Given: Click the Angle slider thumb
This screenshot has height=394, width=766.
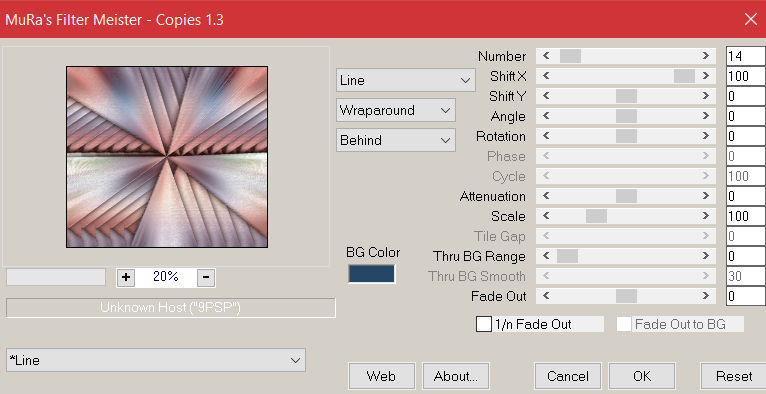Looking at the screenshot, I should [626, 116].
